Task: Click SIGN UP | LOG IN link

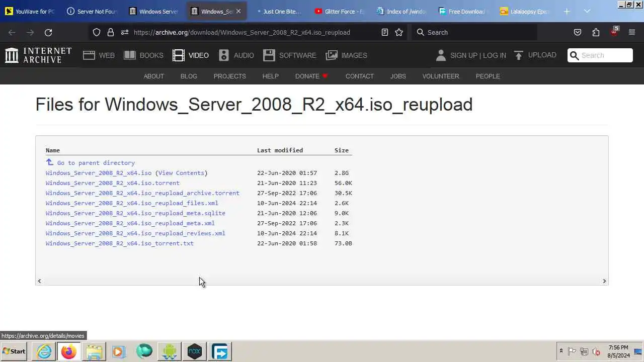Action: point(478,55)
